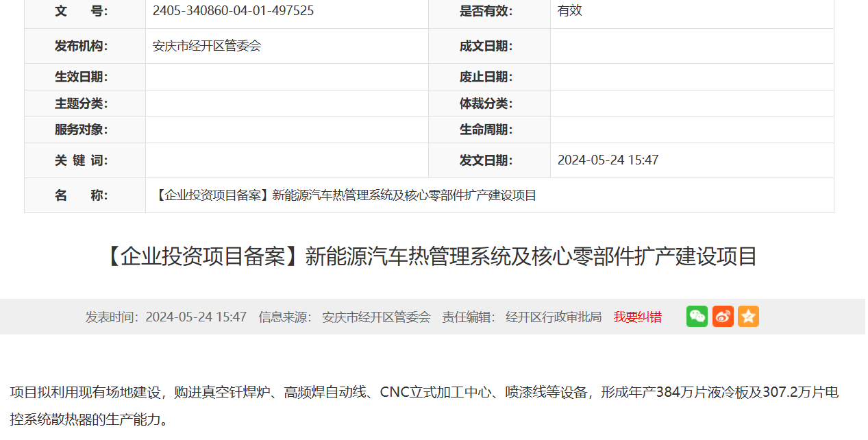The height and width of the screenshot is (440, 868).
Task: Share the page via the Weibo icon
Action: 723,316
